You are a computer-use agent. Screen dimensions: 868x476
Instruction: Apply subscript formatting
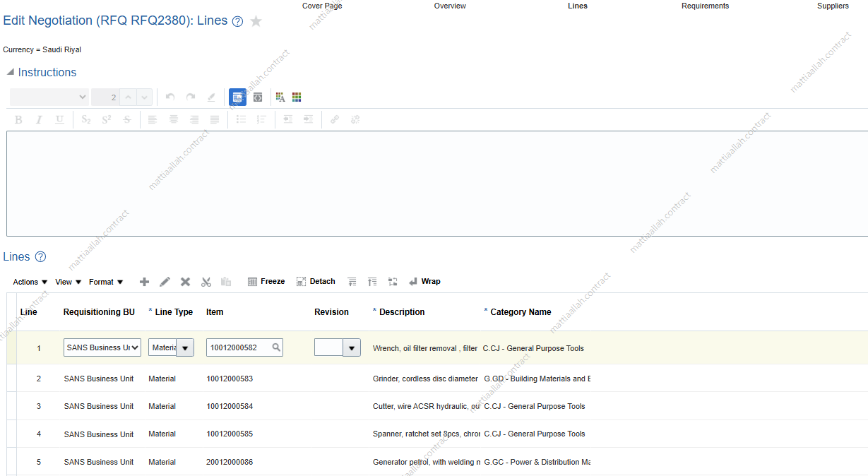[85, 119]
